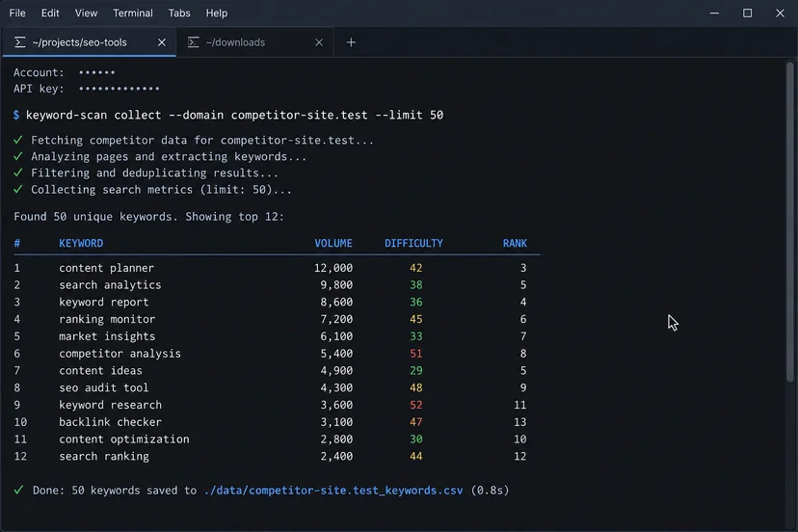Open the Tabs menu
This screenshot has width=798, height=532.
coord(179,13)
